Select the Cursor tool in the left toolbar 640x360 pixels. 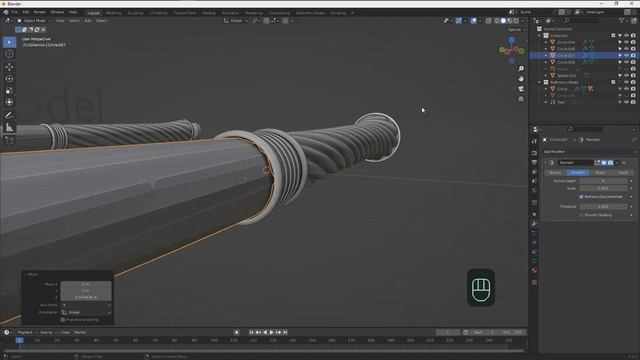click(x=9, y=54)
